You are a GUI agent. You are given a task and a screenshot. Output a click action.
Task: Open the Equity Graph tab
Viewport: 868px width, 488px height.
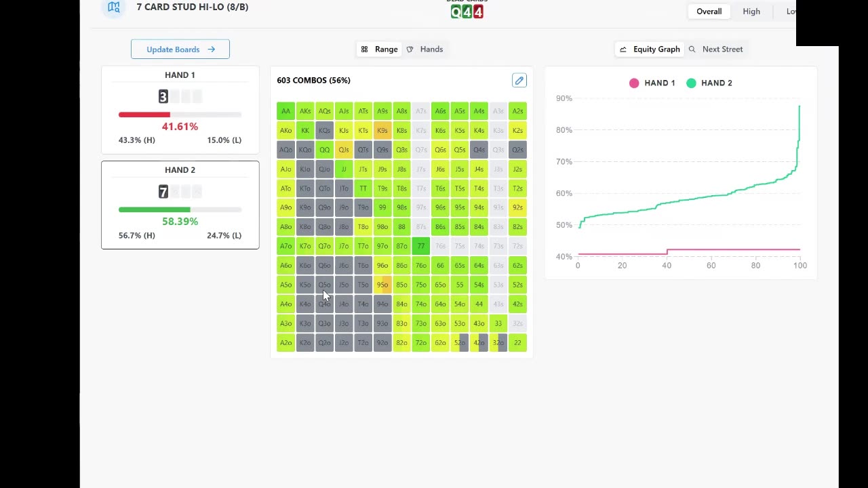[650, 49]
